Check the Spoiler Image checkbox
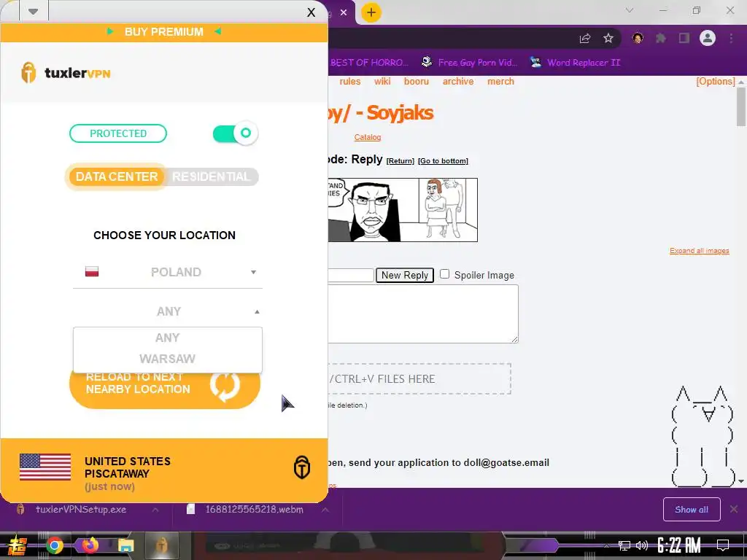Viewport: 747px width, 560px height. pyautogui.click(x=444, y=274)
